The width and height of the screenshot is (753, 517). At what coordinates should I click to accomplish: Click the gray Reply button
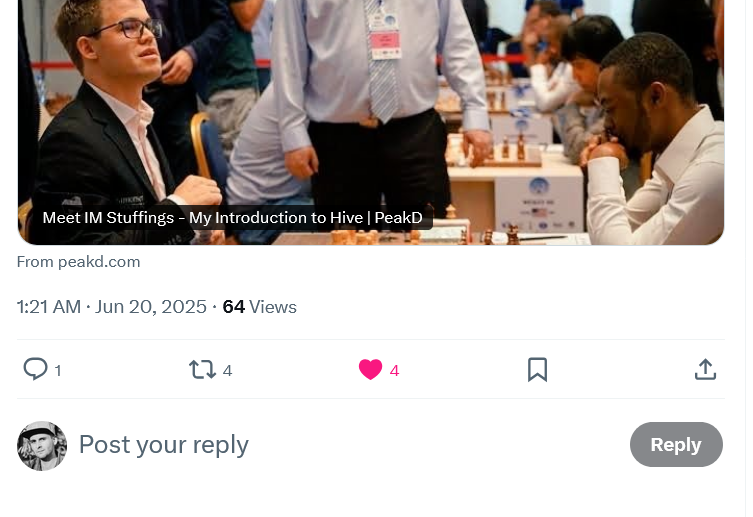click(676, 445)
